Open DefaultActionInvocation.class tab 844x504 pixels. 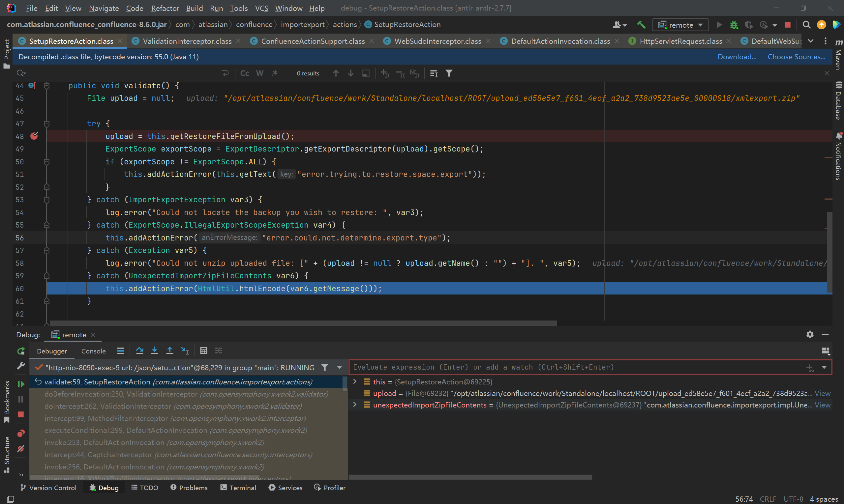(x=560, y=41)
